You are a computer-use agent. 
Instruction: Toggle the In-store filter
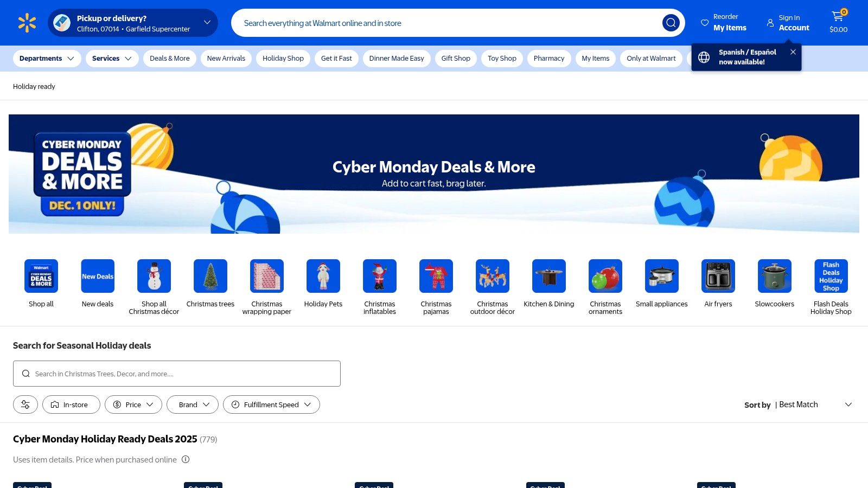[71, 404]
